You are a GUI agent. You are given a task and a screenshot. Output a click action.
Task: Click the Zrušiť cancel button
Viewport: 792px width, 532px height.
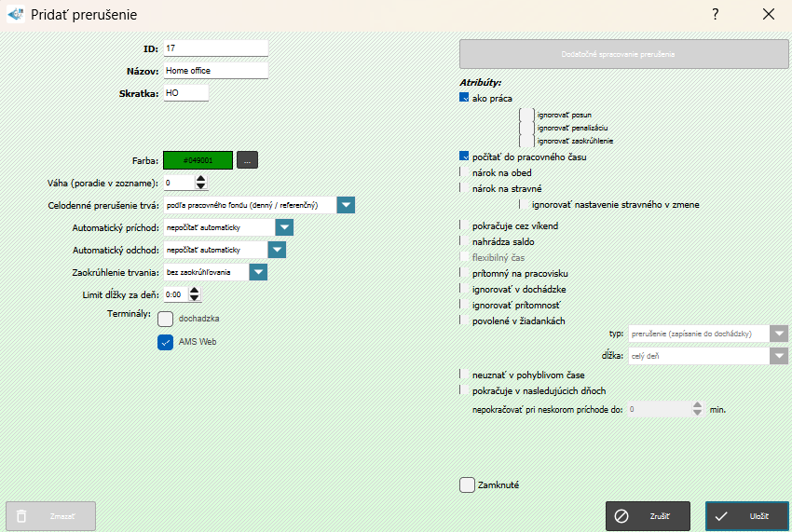click(648, 516)
